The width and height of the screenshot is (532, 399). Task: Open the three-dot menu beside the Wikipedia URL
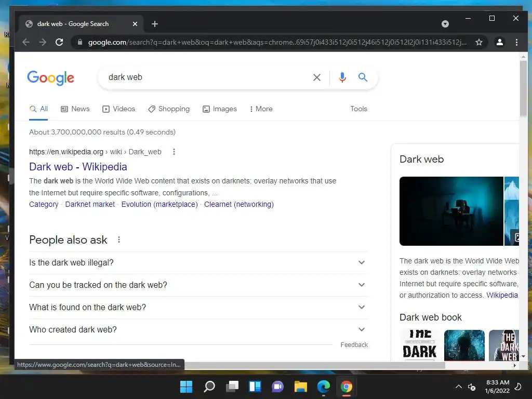[x=174, y=152]
